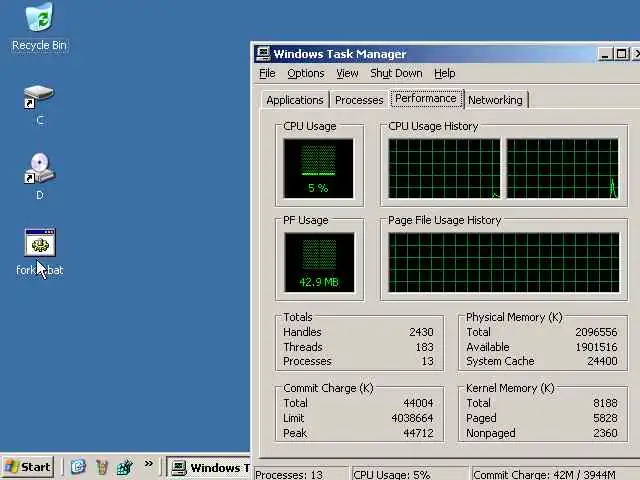Open the Shut Down menu
This screenshot has width=640, height=480.
[x=396, y=73]
